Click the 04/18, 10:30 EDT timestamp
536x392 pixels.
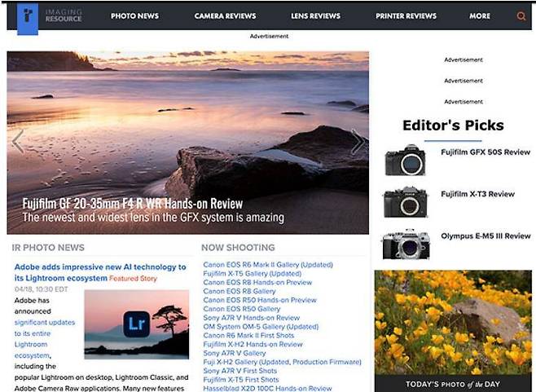pos(41,289)
